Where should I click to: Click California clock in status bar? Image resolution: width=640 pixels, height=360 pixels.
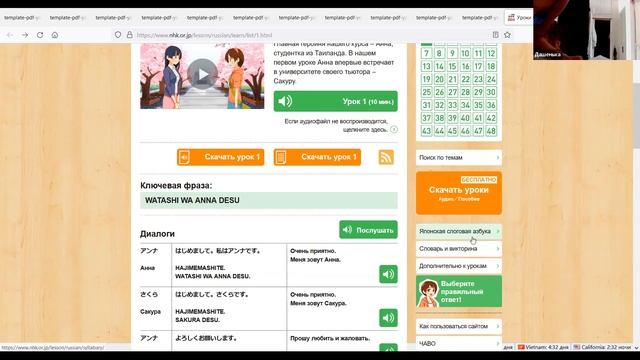[602, 347]
